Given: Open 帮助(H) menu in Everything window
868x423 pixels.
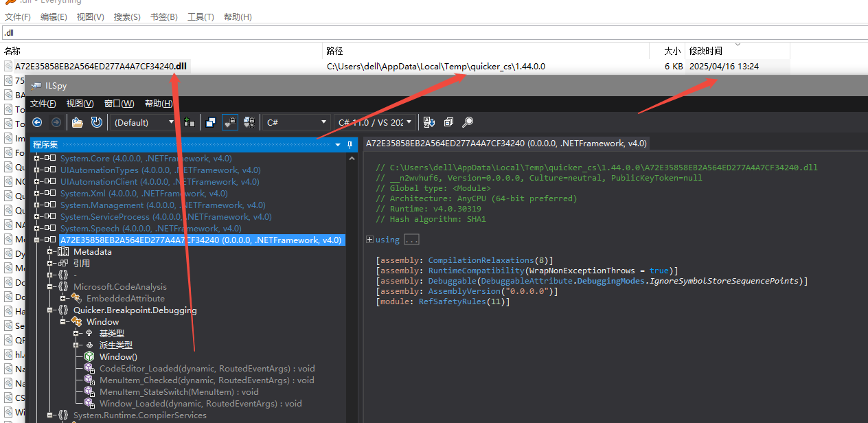Looking at the screenshot, I should [238, 16].
